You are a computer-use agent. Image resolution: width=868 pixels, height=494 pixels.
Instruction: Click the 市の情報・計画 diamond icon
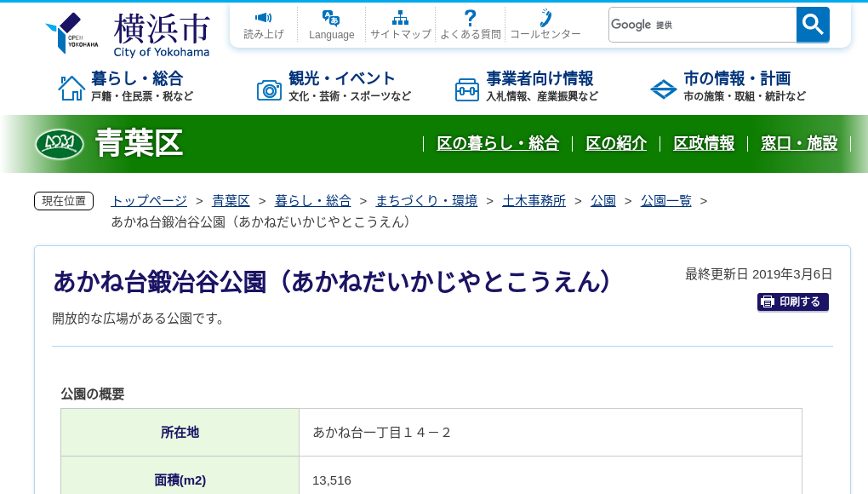coord(663,87)
